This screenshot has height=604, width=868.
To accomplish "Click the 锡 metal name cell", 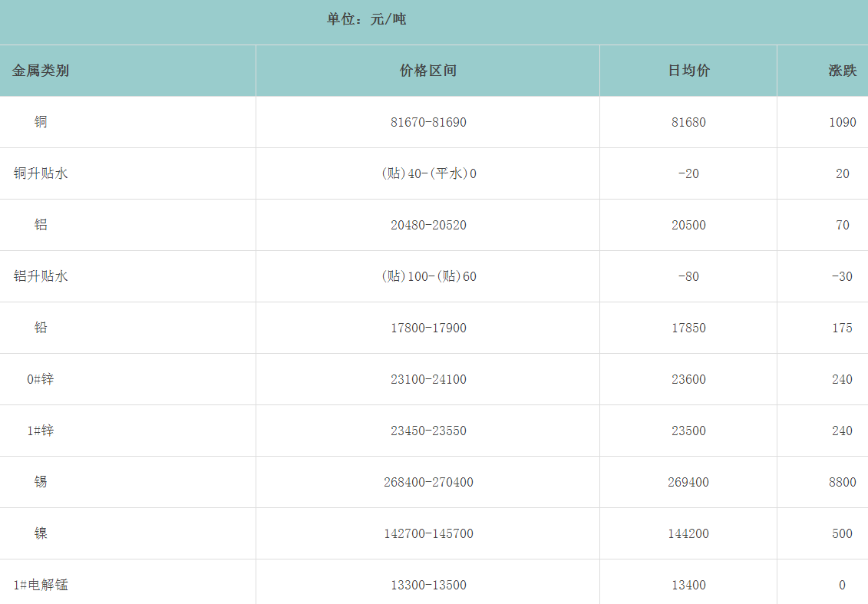I will click(x=41, y=482).
